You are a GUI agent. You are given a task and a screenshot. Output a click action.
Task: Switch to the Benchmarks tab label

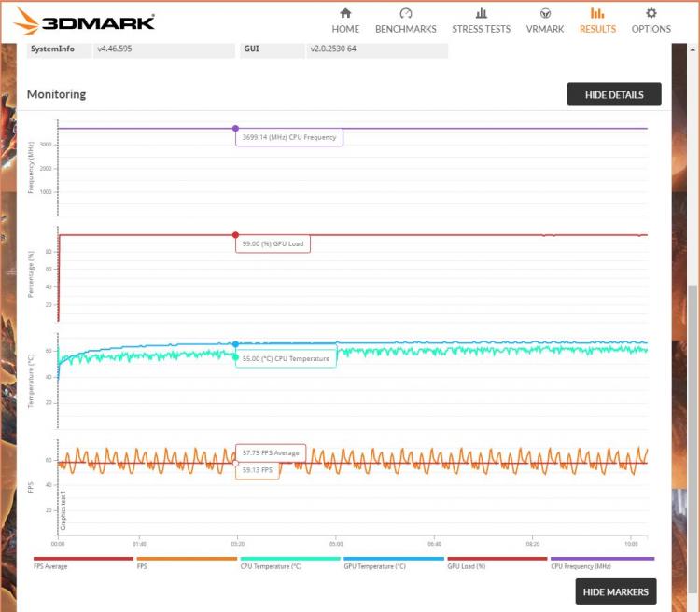[405, 29]
